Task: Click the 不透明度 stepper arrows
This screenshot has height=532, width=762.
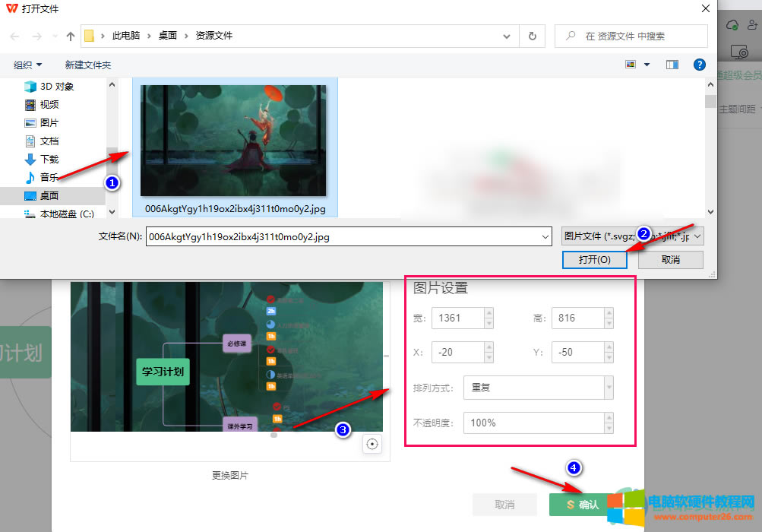Action: [609, 423]
